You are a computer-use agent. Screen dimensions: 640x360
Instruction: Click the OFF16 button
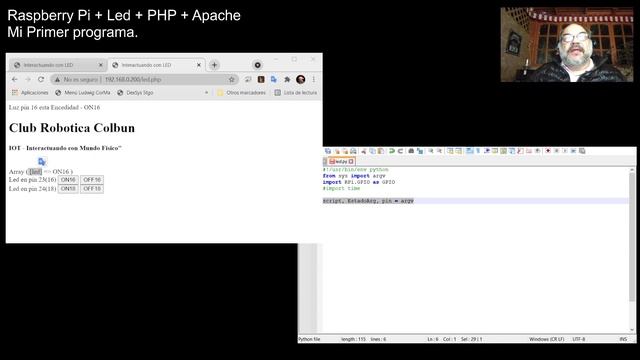point(92,180)
